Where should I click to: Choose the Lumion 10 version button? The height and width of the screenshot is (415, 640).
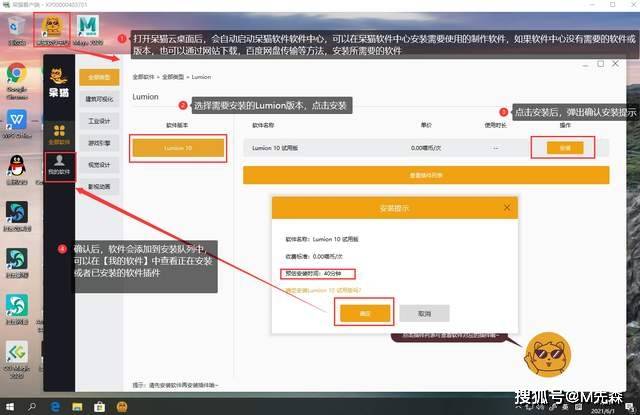point(178,148)
